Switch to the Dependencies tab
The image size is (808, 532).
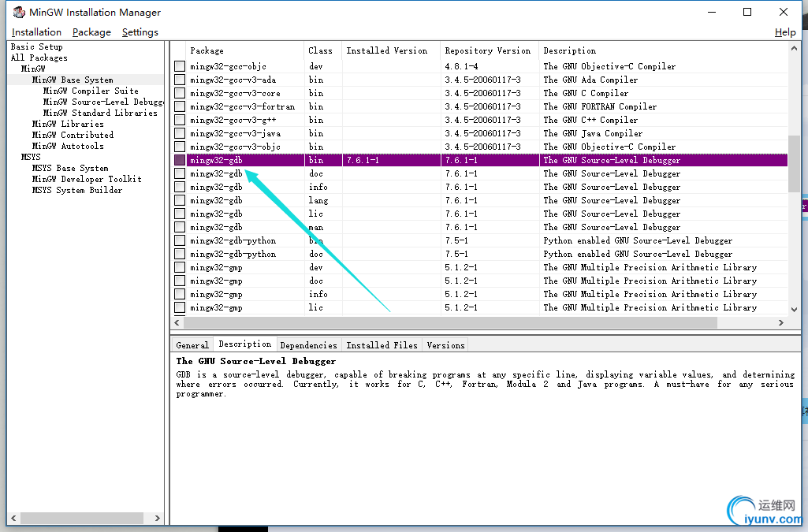[x=309, y=345]
